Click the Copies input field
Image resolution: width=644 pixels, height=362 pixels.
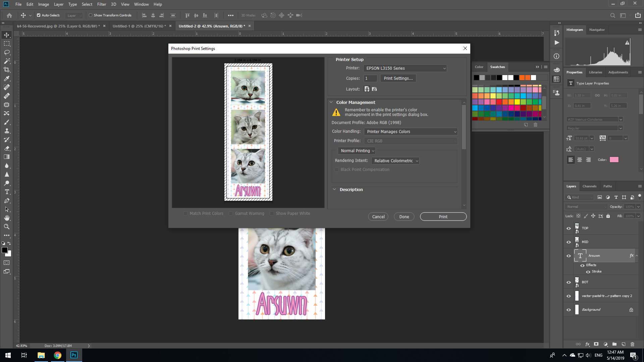pos(370,78)
